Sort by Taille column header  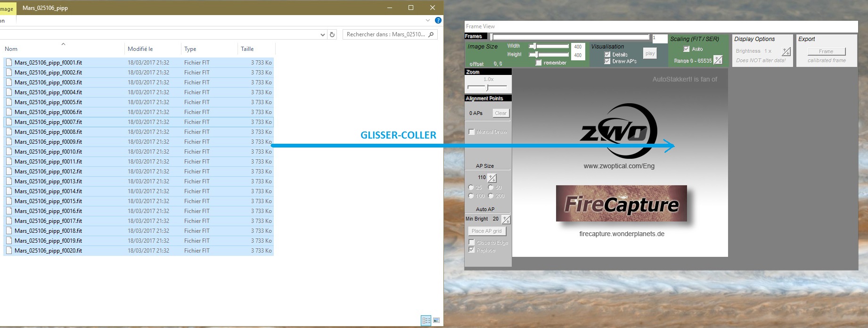click(247, 49)
